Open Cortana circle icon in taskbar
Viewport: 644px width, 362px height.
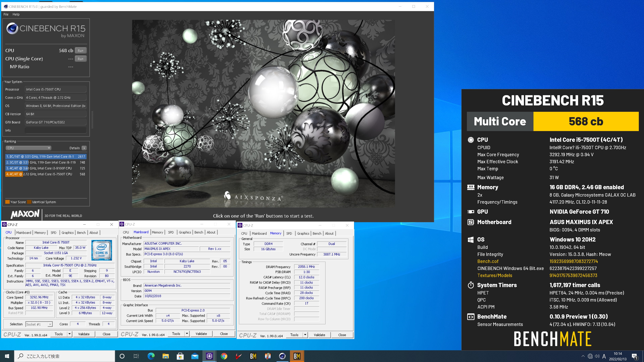[x=122, y=356]
